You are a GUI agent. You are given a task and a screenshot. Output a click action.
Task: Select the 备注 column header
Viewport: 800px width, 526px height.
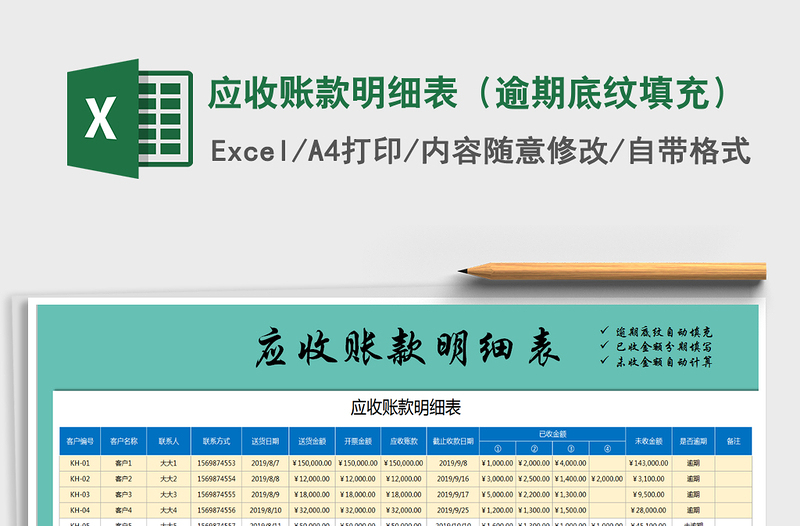734,441
